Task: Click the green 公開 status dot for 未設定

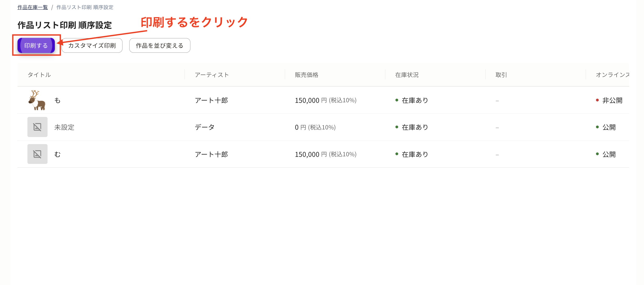Action: [x=597, y=127]
